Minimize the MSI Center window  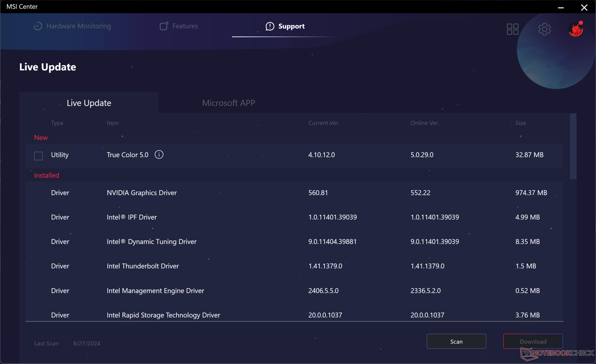561,7
